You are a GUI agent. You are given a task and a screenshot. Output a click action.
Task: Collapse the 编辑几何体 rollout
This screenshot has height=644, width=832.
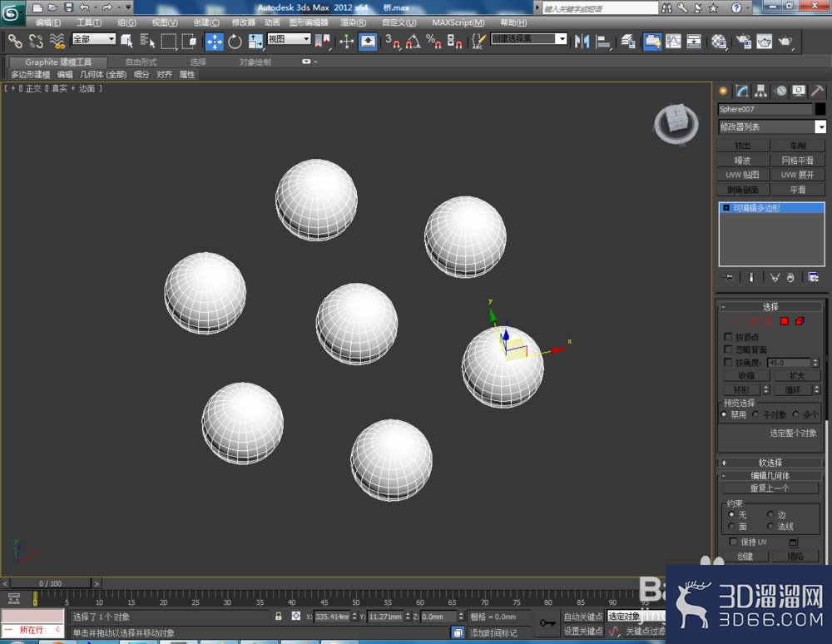[770, 476]
